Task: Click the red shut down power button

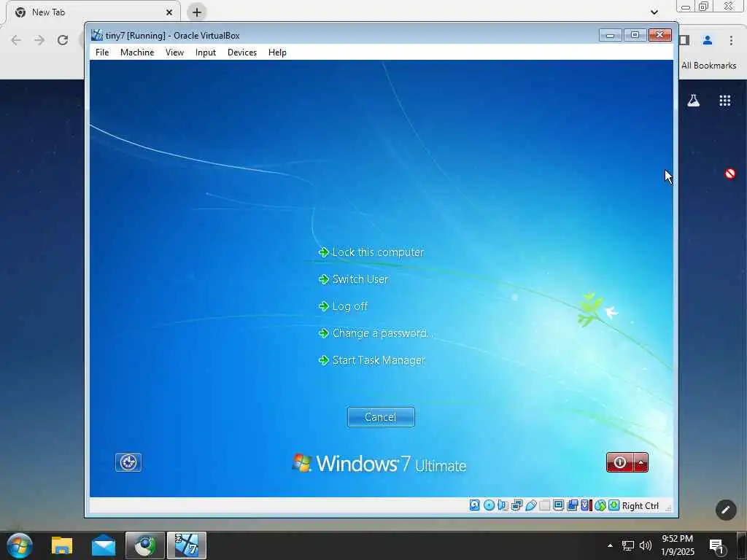Action: 620,462
